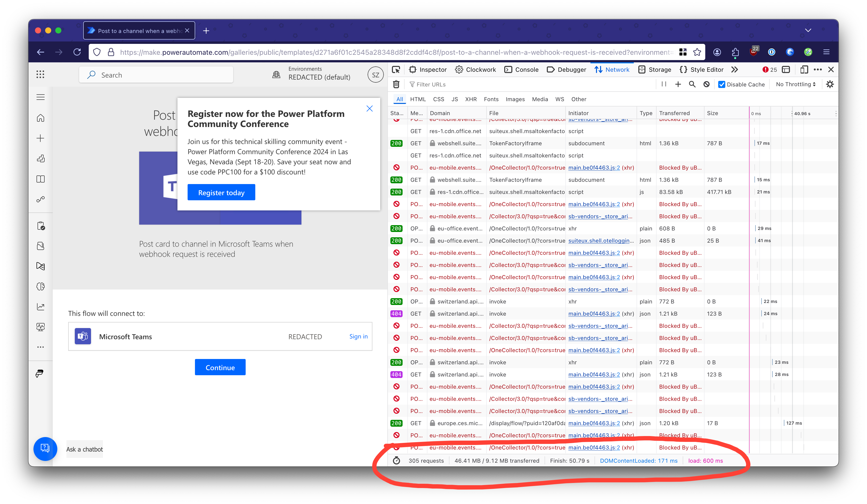Open the list all tabs chevron
867x504 pixels.
pos(808,31)
